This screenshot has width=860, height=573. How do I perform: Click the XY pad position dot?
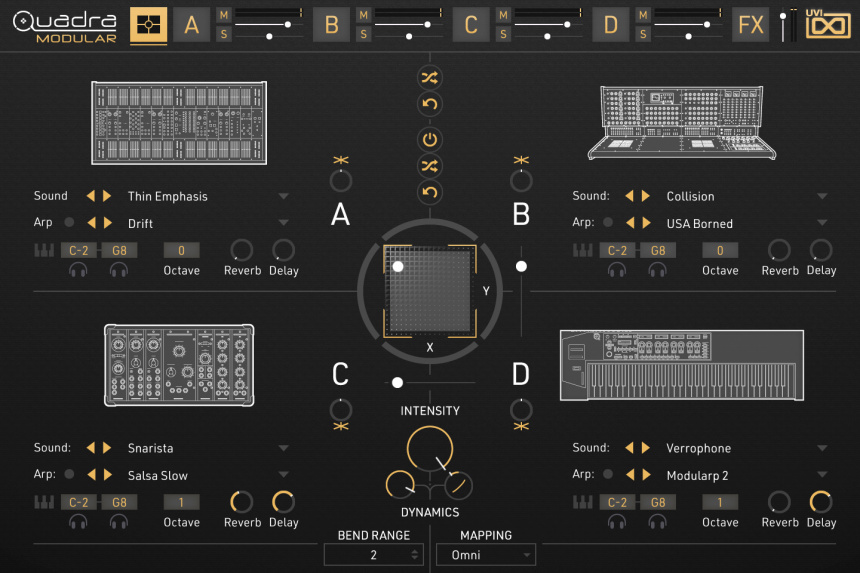[x=398, y=266]
